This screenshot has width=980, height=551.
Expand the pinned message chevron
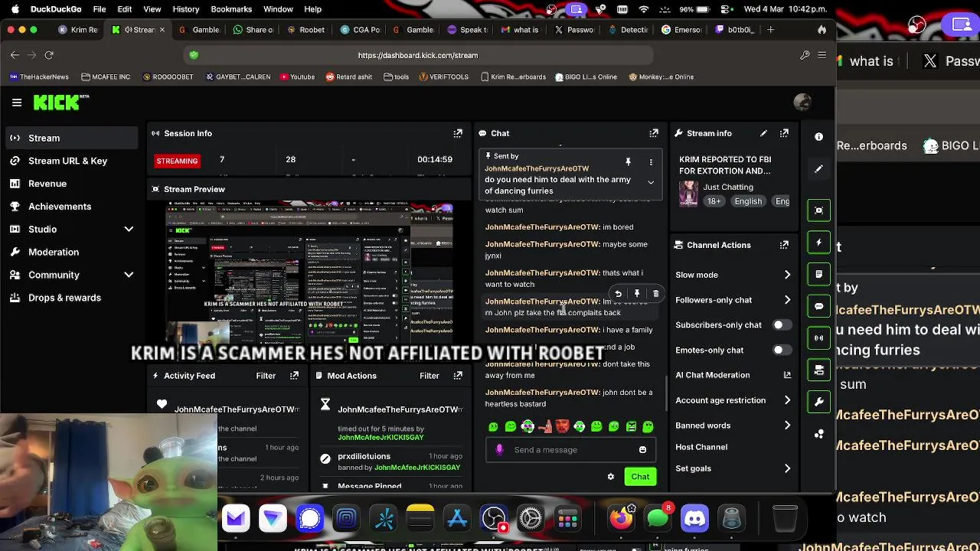pos(651,182)
